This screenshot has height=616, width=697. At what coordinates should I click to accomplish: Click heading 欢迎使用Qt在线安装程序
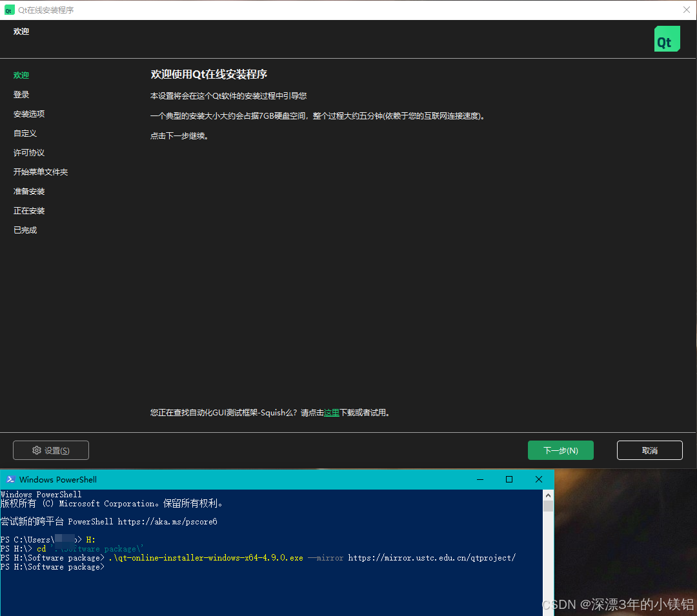(209, 74)
